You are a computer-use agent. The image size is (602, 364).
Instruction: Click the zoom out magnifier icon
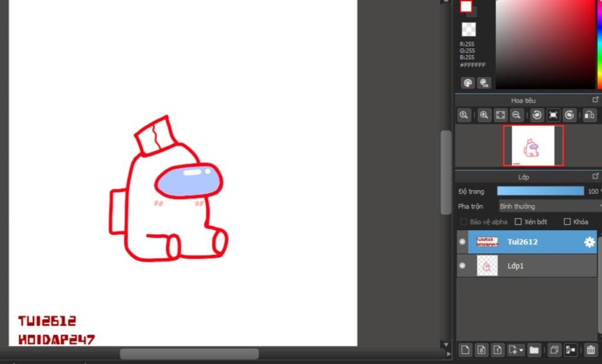pos(516,114)
